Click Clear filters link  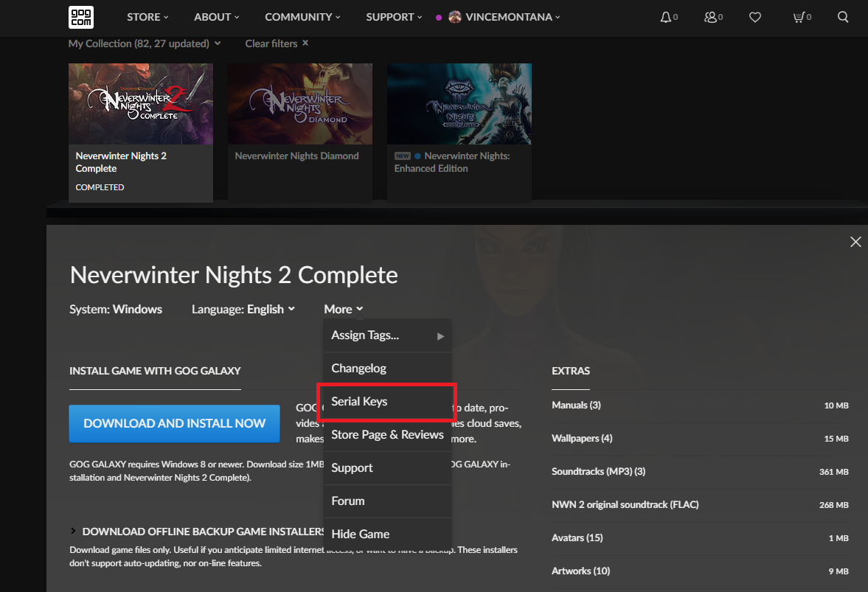click(x=271, y=43)
